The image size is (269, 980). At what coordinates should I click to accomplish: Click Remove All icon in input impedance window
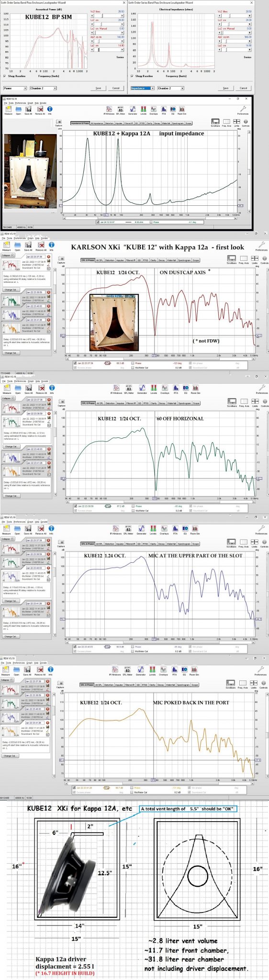pos(41,110)
